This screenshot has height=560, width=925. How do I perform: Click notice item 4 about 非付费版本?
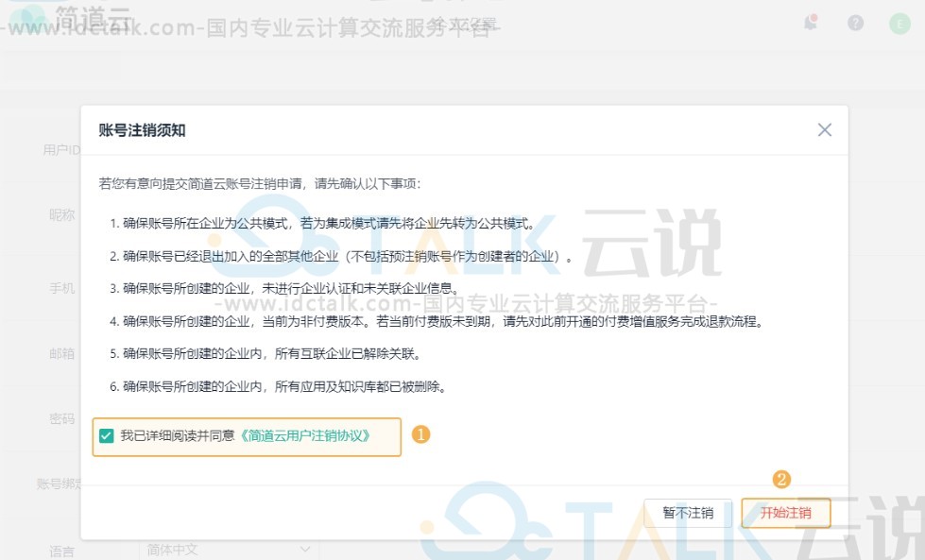coord(437,321)
